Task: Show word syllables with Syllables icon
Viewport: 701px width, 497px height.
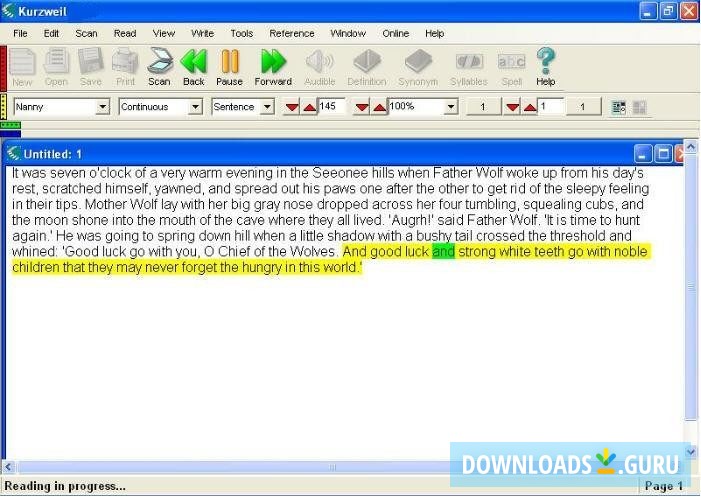Action: 469,67
